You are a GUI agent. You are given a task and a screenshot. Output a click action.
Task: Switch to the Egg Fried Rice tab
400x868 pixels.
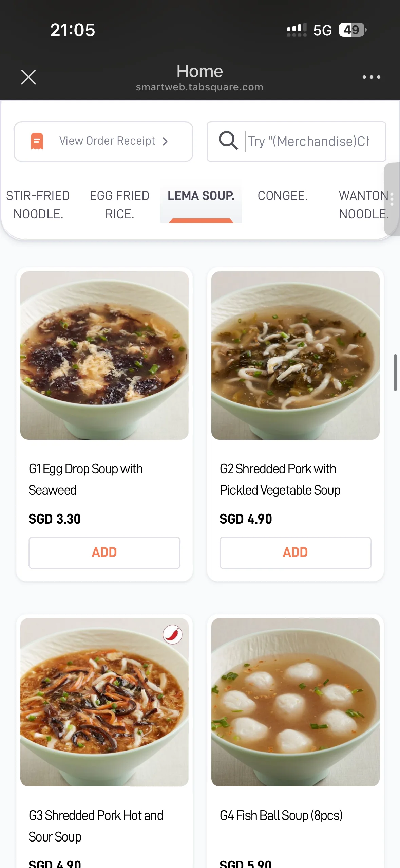119,204
